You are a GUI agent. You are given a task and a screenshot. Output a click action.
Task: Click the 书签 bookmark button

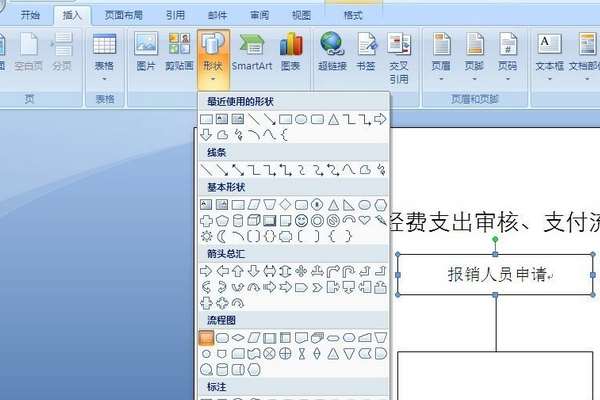coord(366,52)
